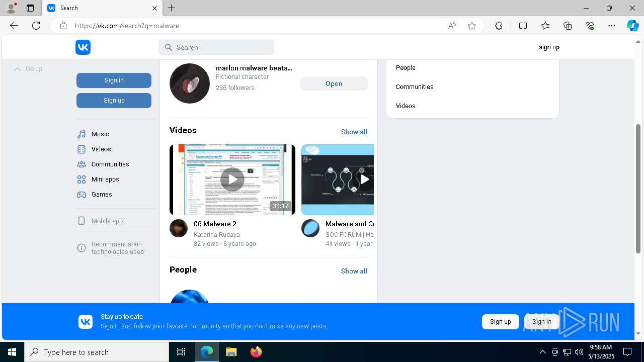Click the Recommendation technologies info icon
This screenshot has width=644, height=362.
tap(82, 248)
